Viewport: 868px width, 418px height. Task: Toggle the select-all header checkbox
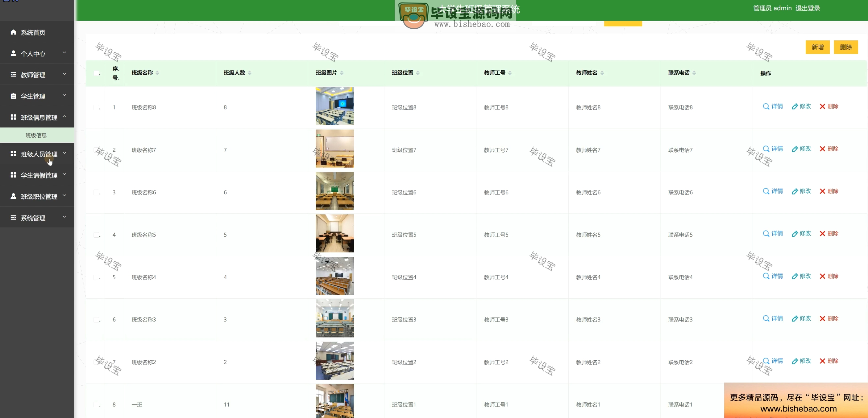coord(96,73)
